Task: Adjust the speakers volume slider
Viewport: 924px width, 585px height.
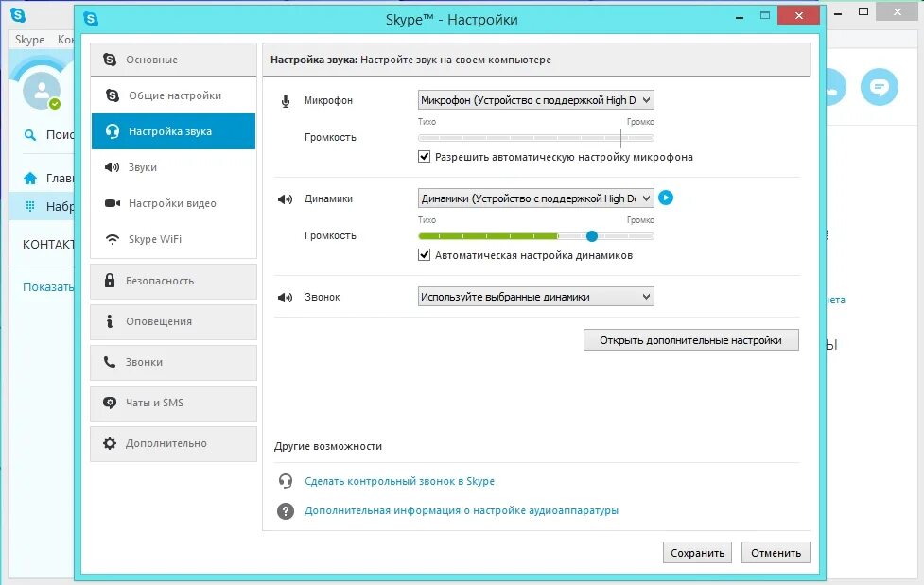Action: click(591, 235)
